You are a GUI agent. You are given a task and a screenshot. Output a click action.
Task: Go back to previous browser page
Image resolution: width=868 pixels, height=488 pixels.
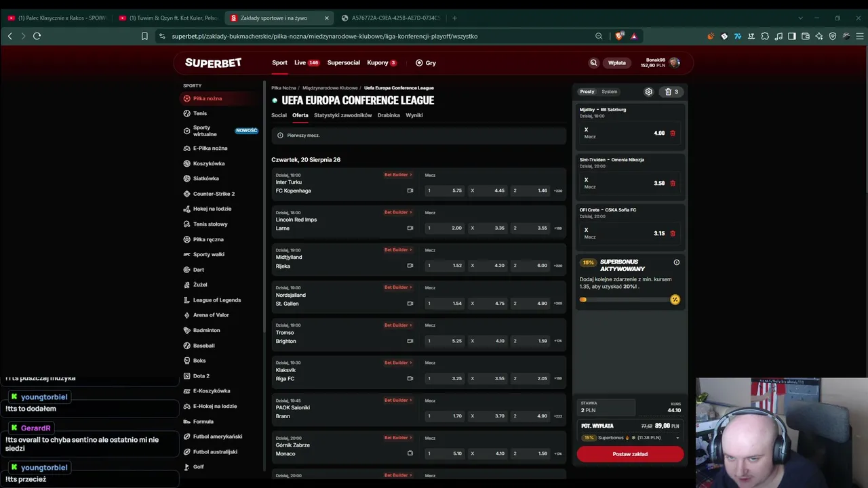[x=9, y=36]
